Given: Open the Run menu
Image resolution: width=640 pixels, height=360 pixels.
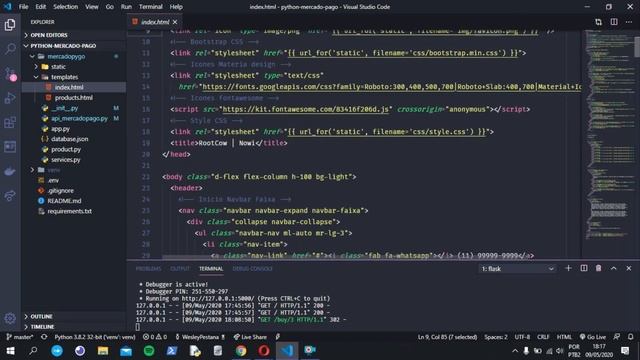Looking at the screenshot, I should pos(126,7).
